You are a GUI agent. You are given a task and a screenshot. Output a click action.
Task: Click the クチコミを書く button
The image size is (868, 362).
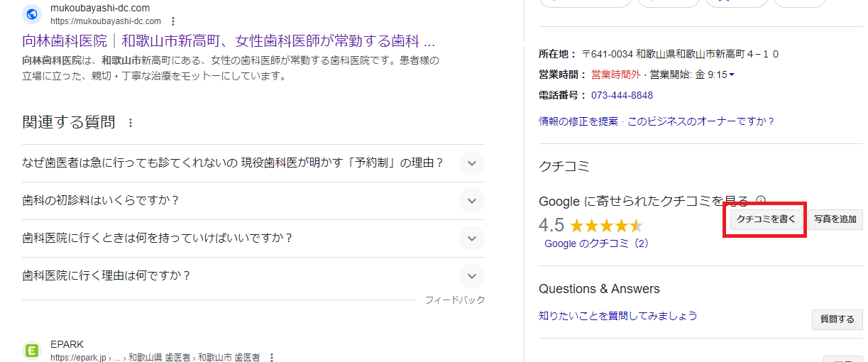point(766,219)
